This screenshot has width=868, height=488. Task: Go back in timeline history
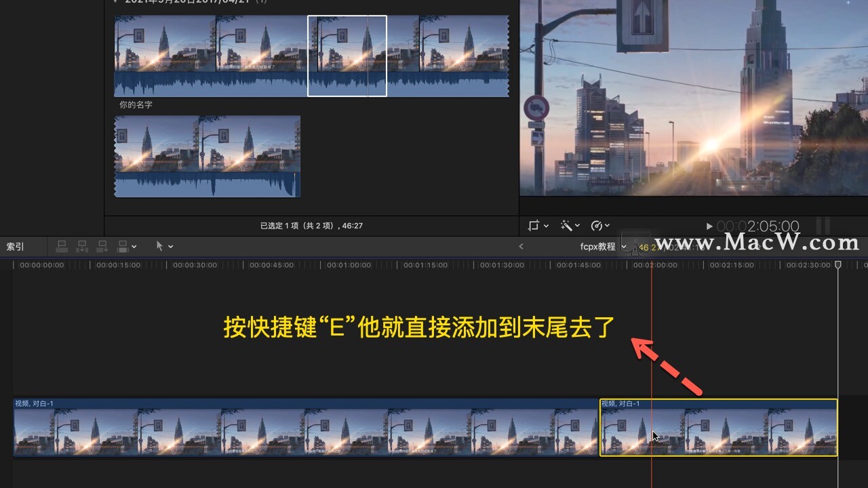click(x=521, y=247)
